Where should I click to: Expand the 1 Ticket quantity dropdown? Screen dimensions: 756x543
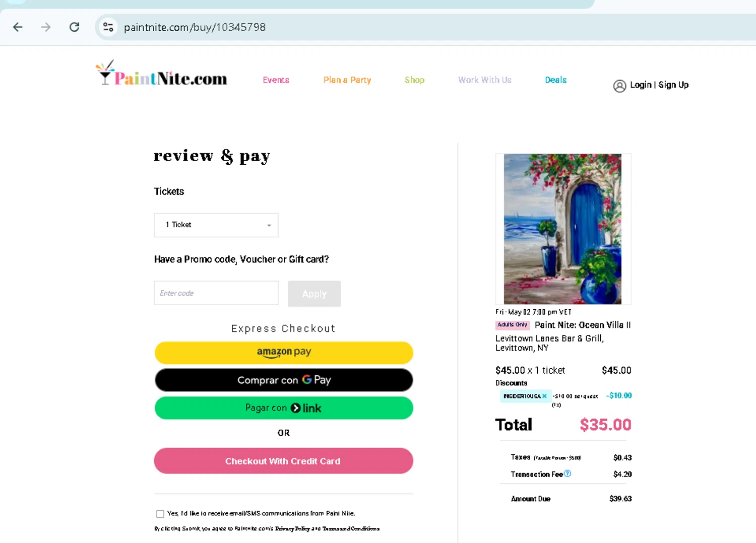216,225
